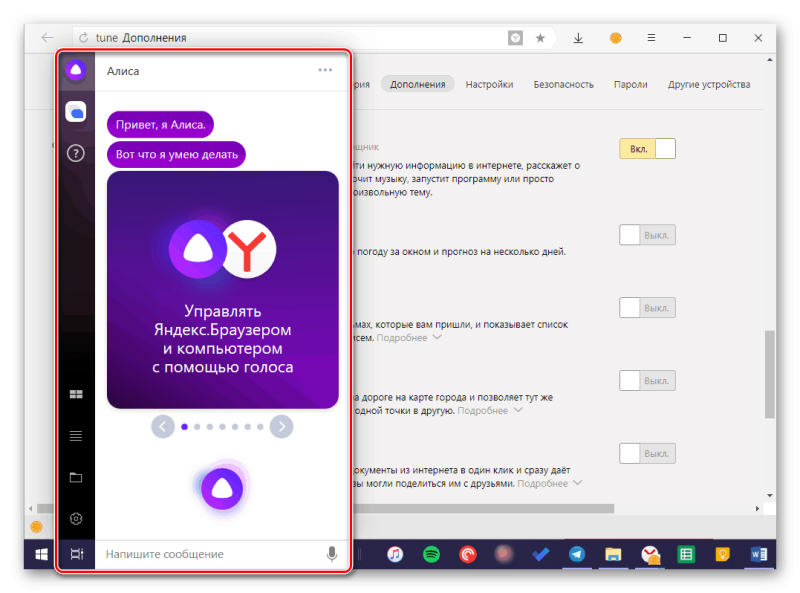This screenshot has width=800, height=593.
Task: Open iTunes from the taskbar
Action: (x=395, y=554)
